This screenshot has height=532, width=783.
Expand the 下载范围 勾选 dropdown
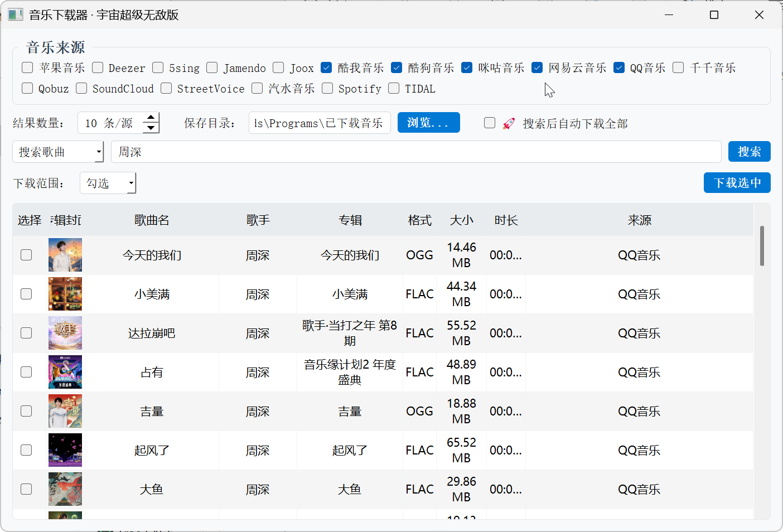click(x=108, y=183)
